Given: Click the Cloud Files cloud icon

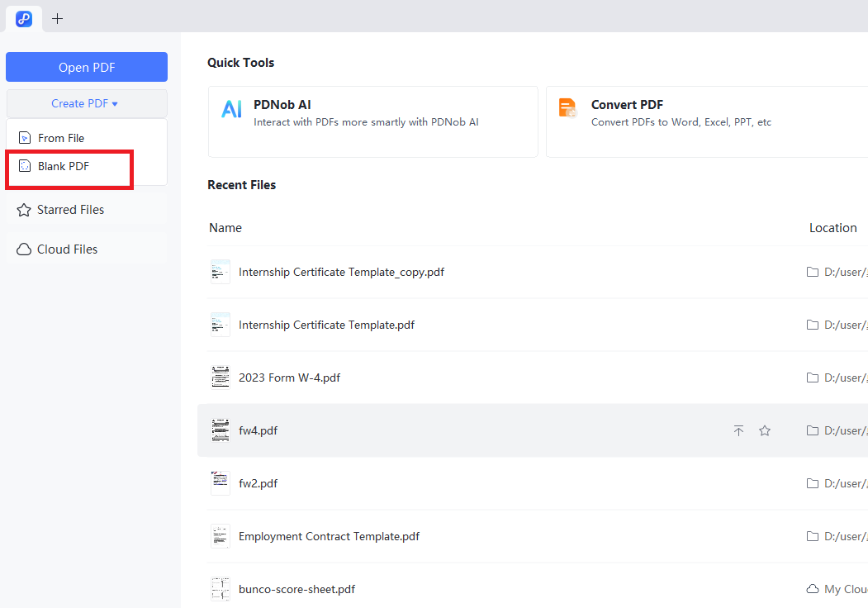Looking at the screenshot, I should [23, 249].
